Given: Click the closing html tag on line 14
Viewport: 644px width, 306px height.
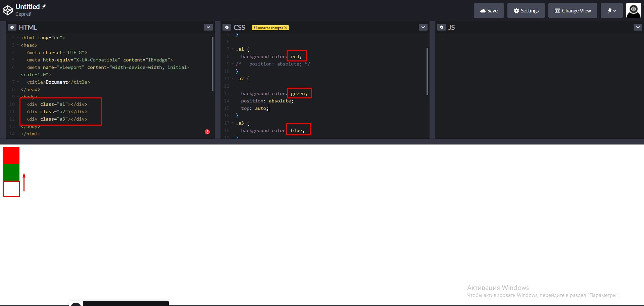Looking at the screenshot, I should 30,134.
